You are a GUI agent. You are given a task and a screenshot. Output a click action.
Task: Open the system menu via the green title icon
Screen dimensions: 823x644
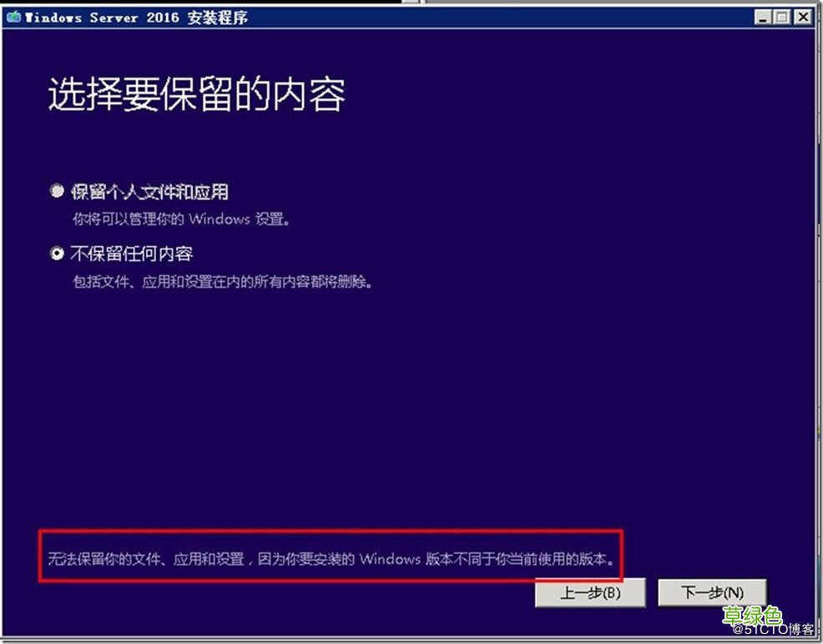coord(16,16)
